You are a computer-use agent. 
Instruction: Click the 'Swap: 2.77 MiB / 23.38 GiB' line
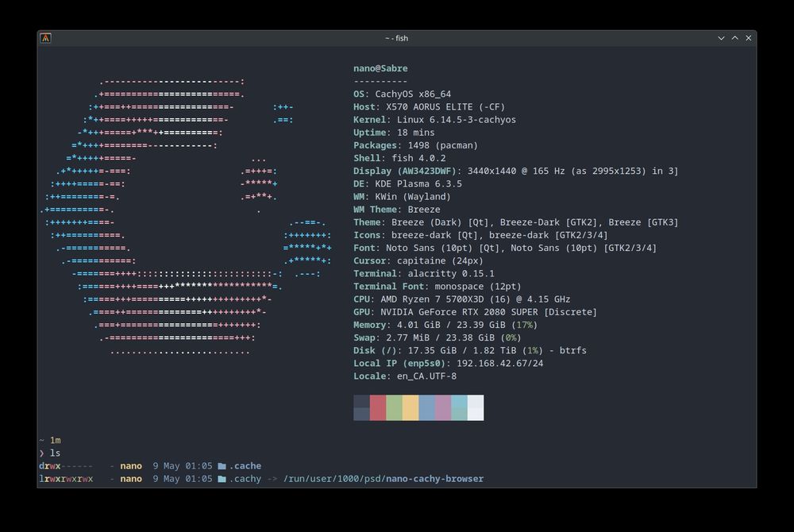pos(437,337)
